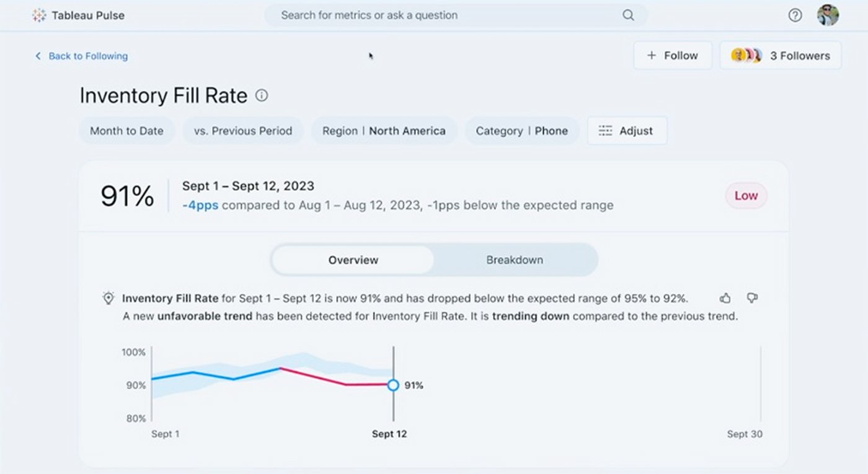
Task: Switch to the Breakdown tab
Action: click(515, 260)
